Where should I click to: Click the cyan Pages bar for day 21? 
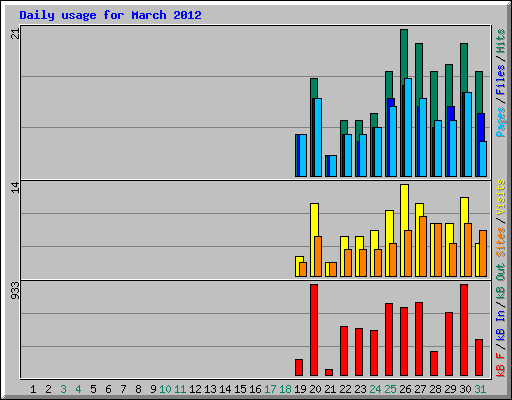(333, 166)
